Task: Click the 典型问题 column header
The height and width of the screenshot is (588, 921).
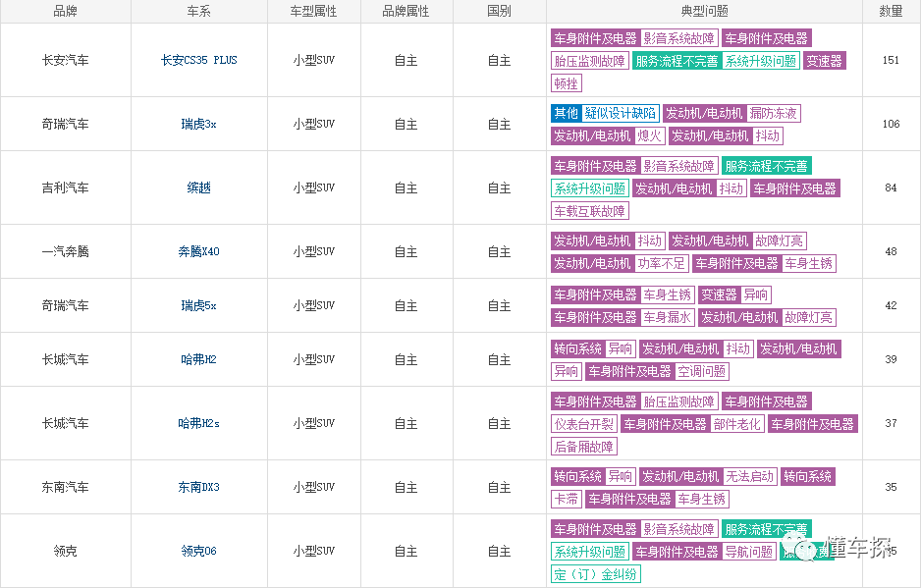Action: tap(704, 11)
